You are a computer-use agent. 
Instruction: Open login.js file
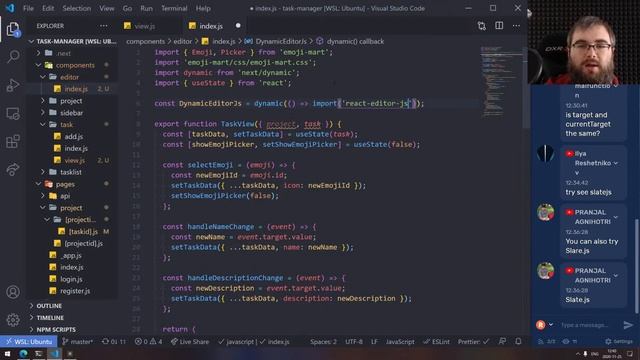(x=71, y=279)
